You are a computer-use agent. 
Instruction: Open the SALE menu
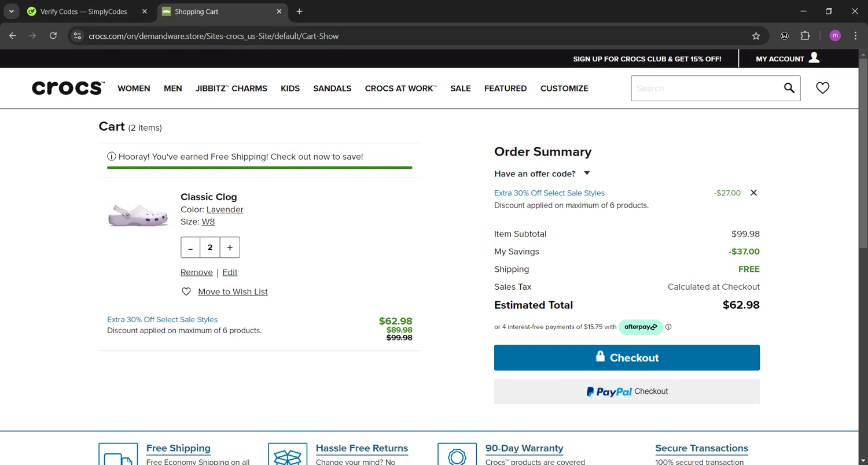point(461,88)
